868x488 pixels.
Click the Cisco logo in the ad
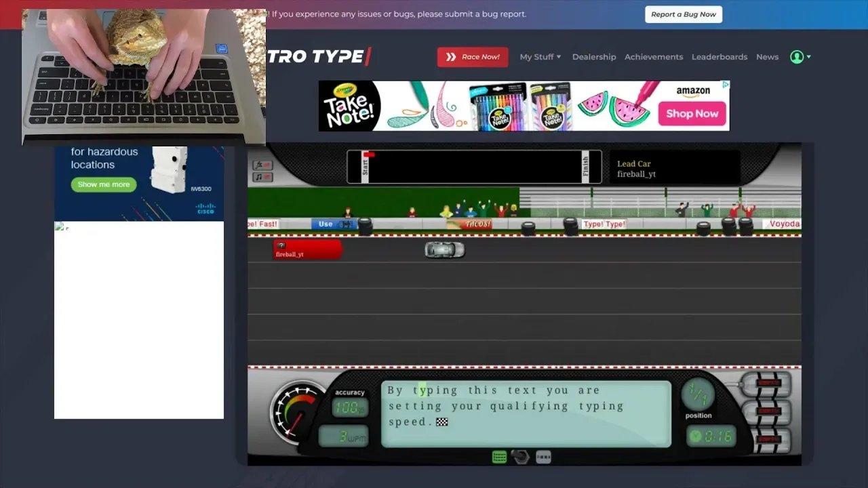coord(205,208)
